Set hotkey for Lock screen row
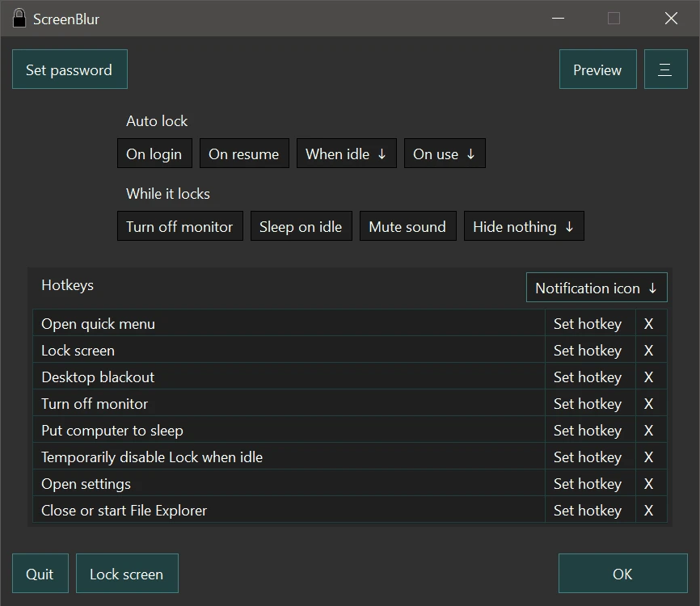 pos(590,351)
